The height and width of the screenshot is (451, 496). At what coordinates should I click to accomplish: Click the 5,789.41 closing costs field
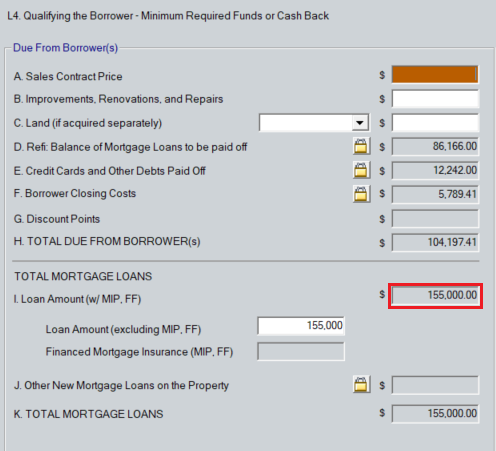click(x=435, y=194)
